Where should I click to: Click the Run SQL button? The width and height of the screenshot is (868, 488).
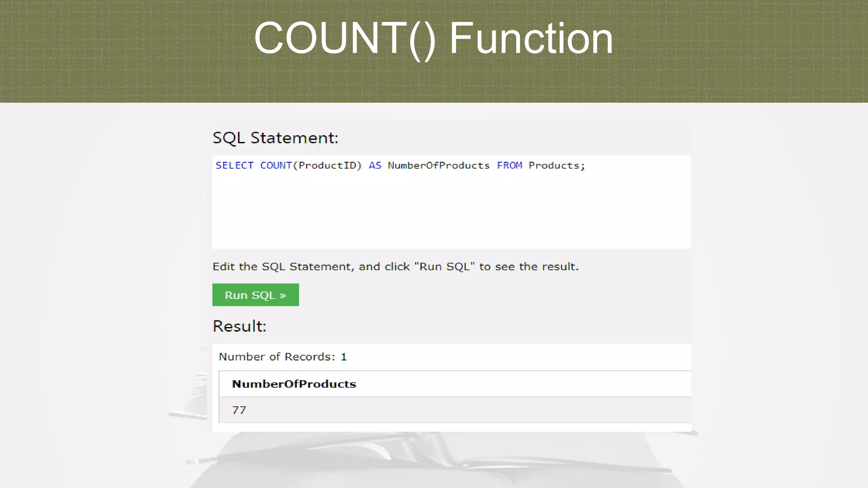(x=256, y=295)
